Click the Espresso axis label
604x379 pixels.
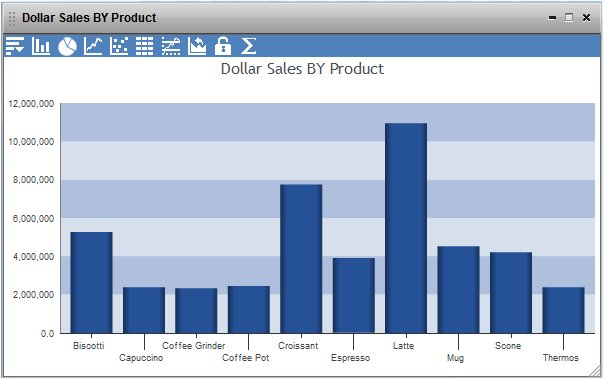(351, 358)
